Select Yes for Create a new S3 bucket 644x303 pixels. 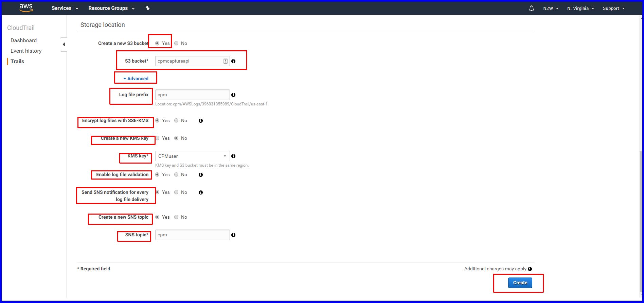tap(157, 43)
